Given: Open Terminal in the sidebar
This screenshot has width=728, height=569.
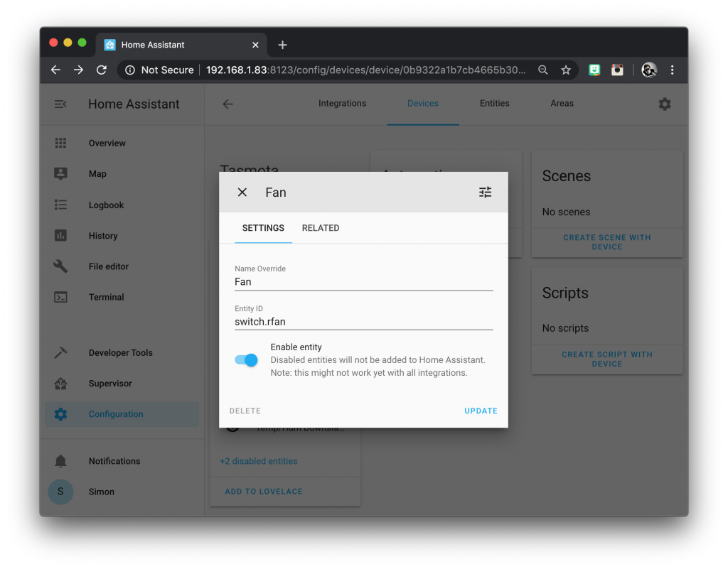Looking at the screenshot, I should click(x=122, y=297).
